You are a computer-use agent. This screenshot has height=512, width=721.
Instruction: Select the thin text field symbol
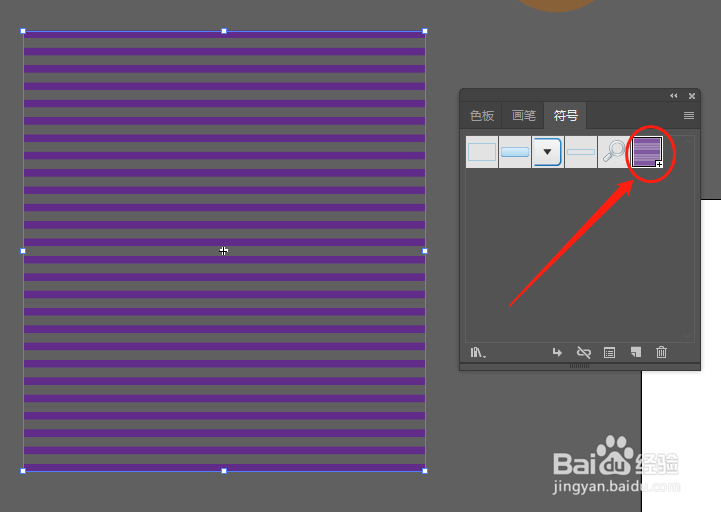[x=581, y=152]
